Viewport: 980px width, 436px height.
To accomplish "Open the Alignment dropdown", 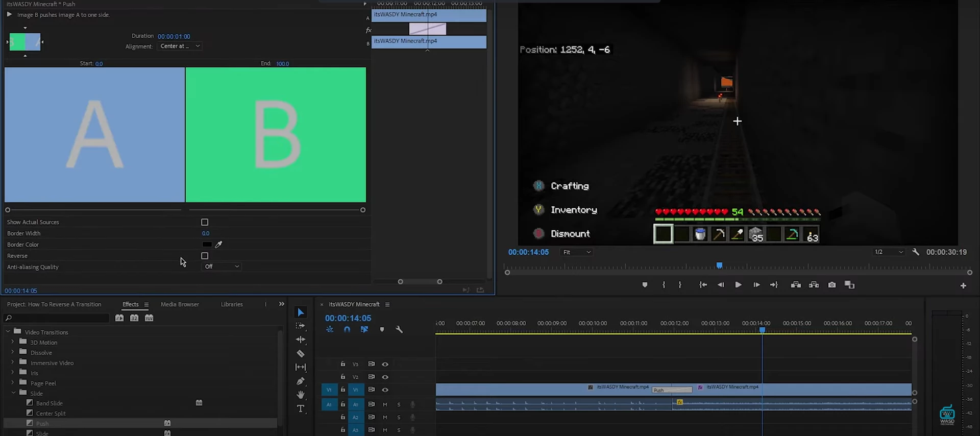I will tap(179, 46).
